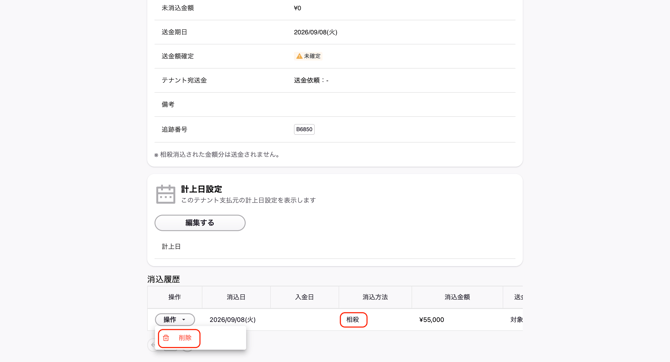The height and width of the screenshot is (362, 670).
Task: Click the 計上日設定 heading
Action: point(201,189)
